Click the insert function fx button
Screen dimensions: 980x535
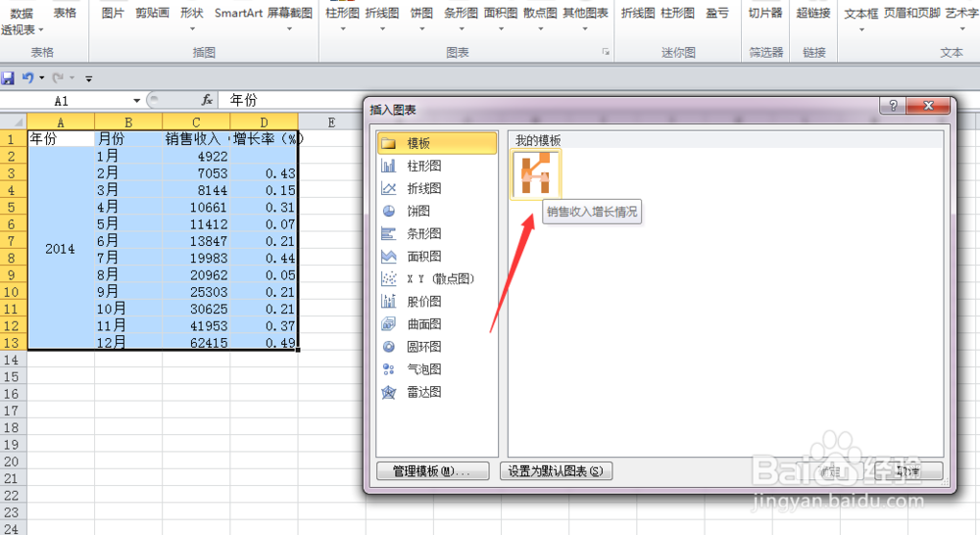pyautogui.click(x=207, y=100)
